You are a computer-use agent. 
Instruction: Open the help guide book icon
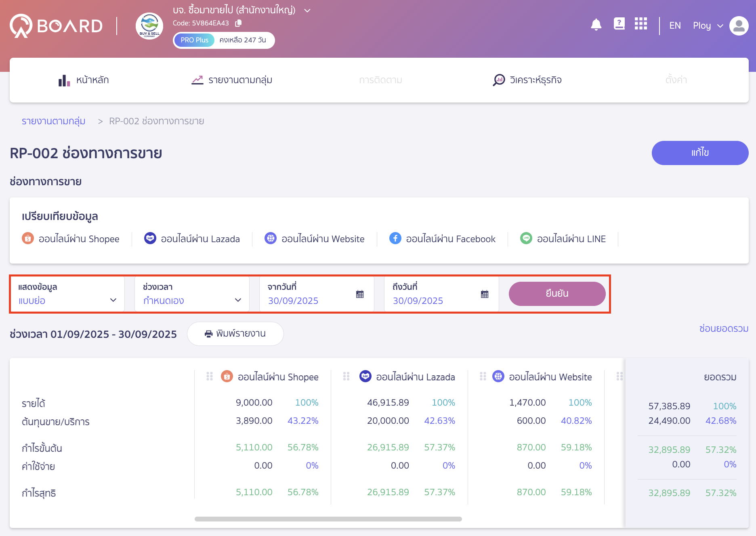[x=619, y=24]
